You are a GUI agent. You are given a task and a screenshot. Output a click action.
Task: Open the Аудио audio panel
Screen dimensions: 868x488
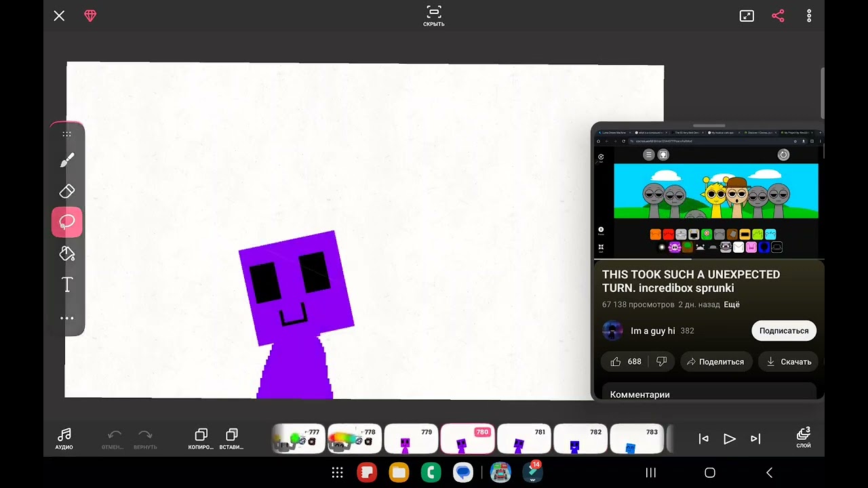click(x=64, y=439)
